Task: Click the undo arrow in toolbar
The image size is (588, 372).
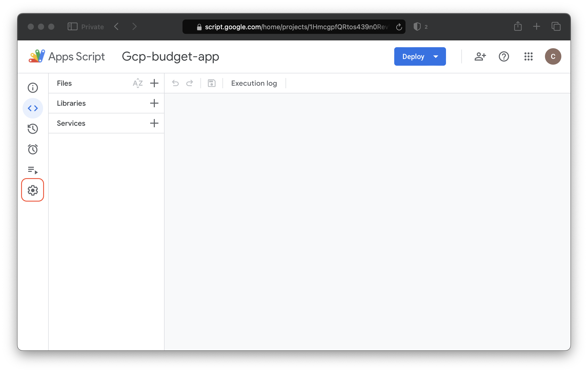Action: click(175, 83)
